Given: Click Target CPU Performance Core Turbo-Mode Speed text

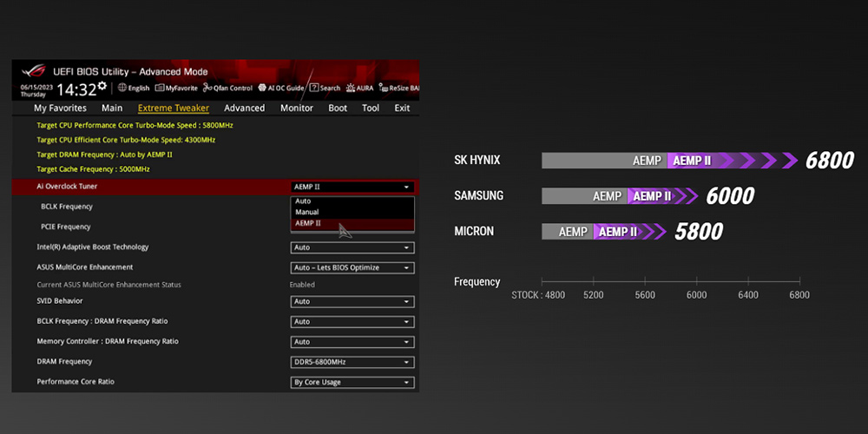Looking at the screenshot, I should point(135,126).
